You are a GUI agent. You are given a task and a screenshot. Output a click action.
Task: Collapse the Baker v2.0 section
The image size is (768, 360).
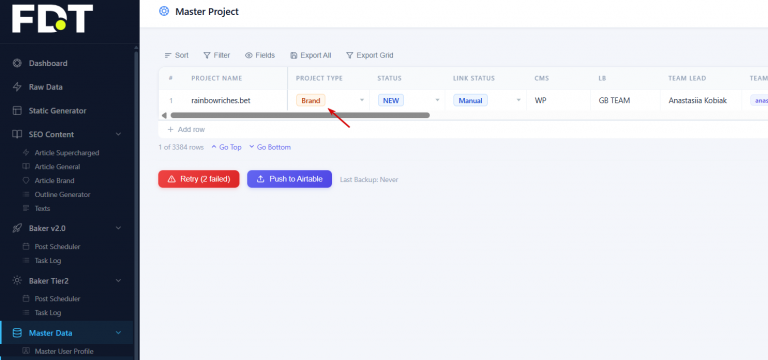pyautogui.click(x=118, y=228)
